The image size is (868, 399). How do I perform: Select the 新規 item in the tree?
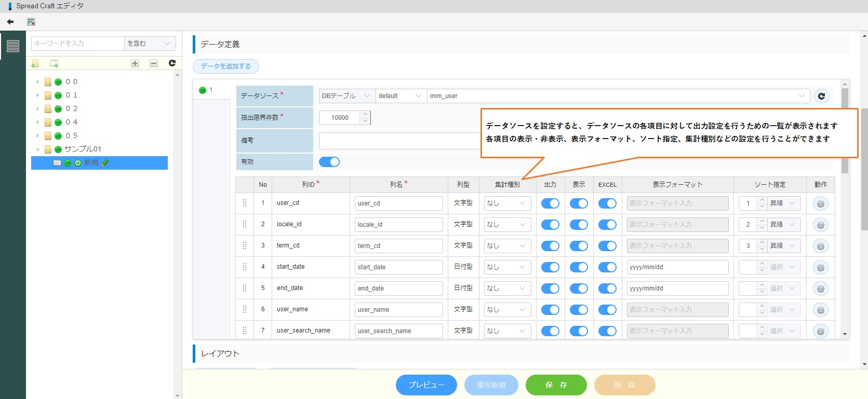pos(91,163)
